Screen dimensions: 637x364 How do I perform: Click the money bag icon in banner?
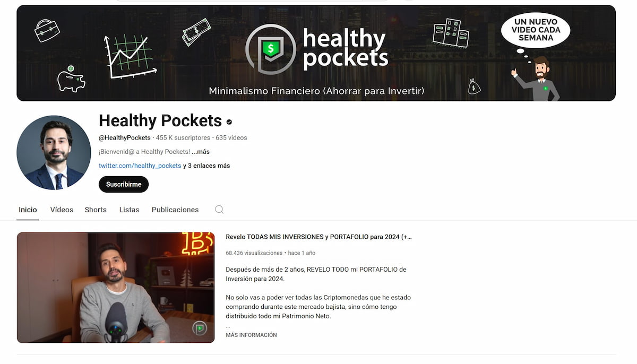474,86
